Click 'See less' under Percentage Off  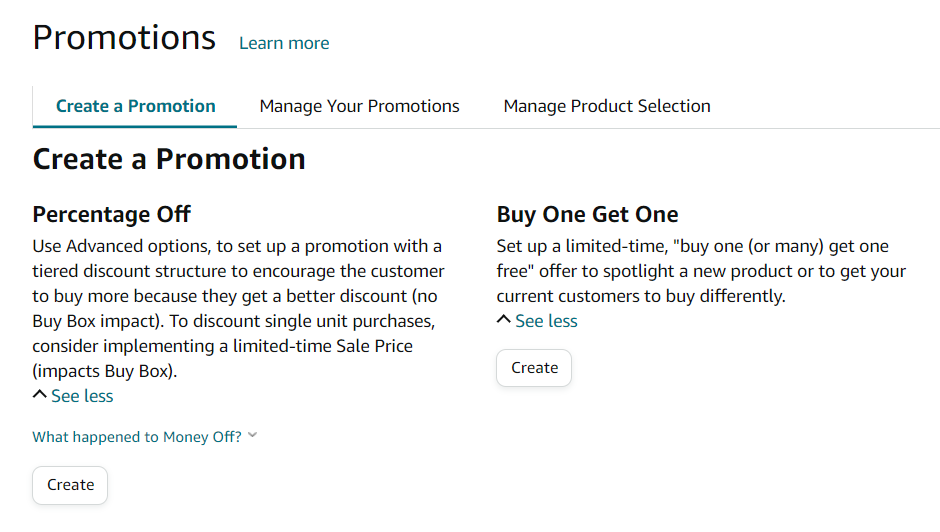pyautogui.click(x=82, y=396)
